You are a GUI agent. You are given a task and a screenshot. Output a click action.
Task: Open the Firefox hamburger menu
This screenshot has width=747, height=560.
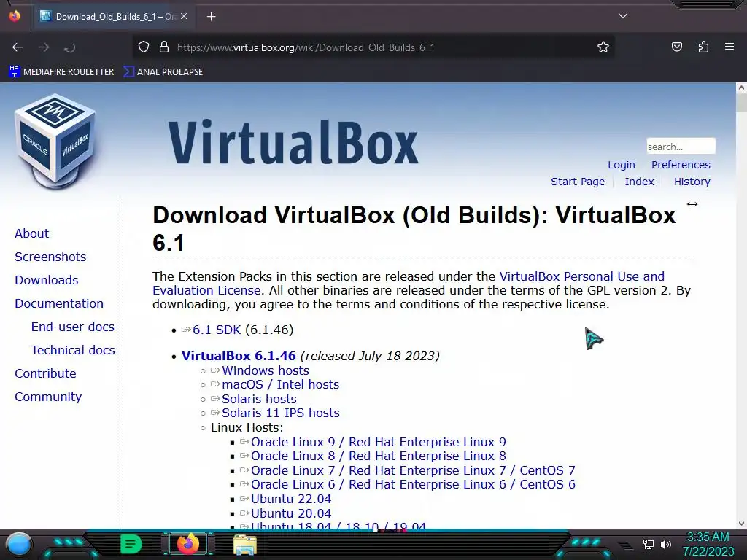(x=729, y=47)
